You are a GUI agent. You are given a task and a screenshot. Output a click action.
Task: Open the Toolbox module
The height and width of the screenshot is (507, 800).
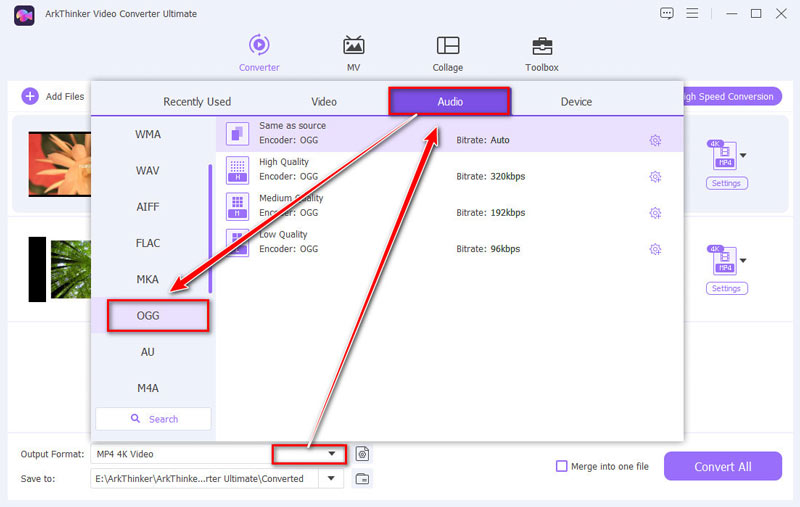click(x=542, y=53)
